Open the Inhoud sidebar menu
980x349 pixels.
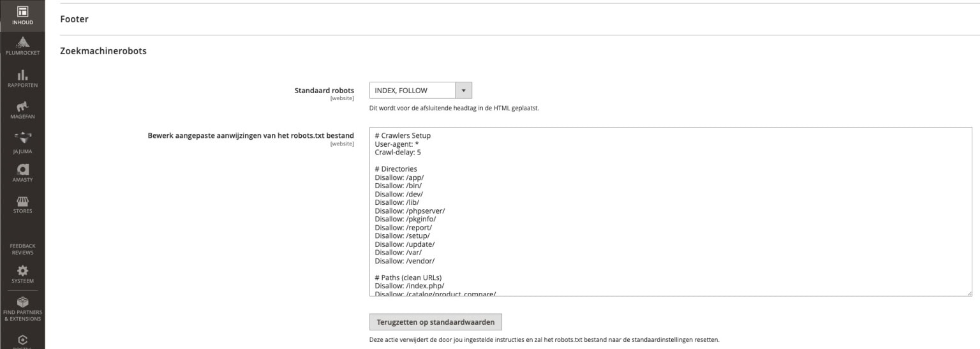(x=22, y=16)
